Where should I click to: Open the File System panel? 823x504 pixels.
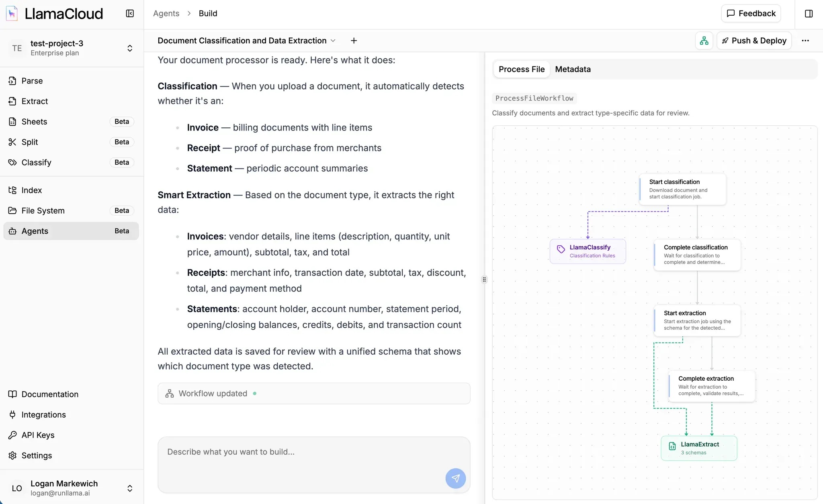pyautogui.click(x=43, y=210)
